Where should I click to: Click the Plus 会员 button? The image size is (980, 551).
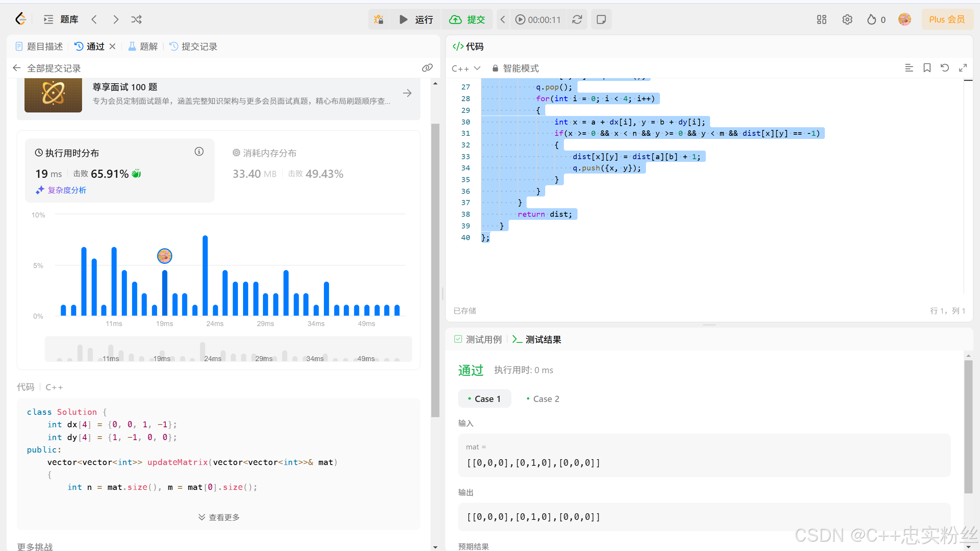[947, 19]
